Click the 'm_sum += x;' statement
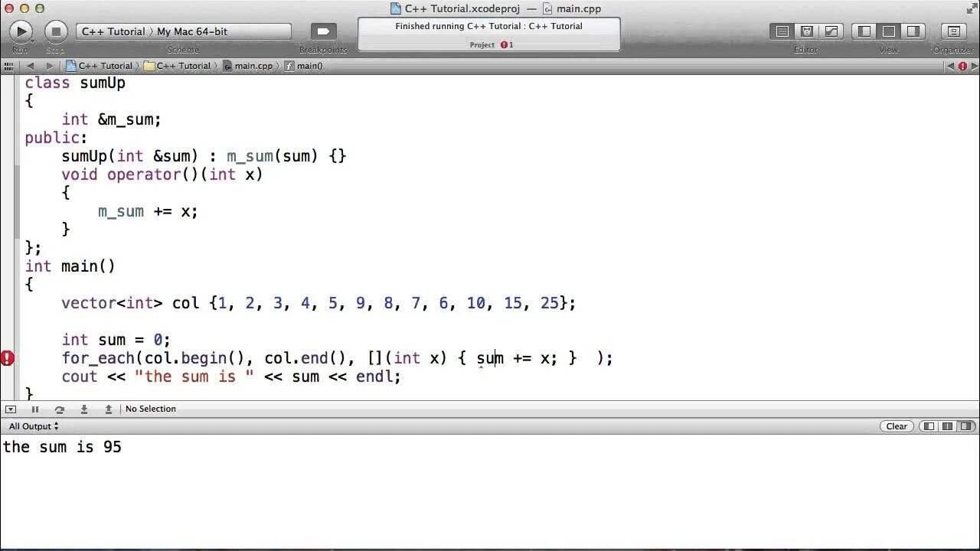This screenshot has width=980, height=551. (148, 211)
